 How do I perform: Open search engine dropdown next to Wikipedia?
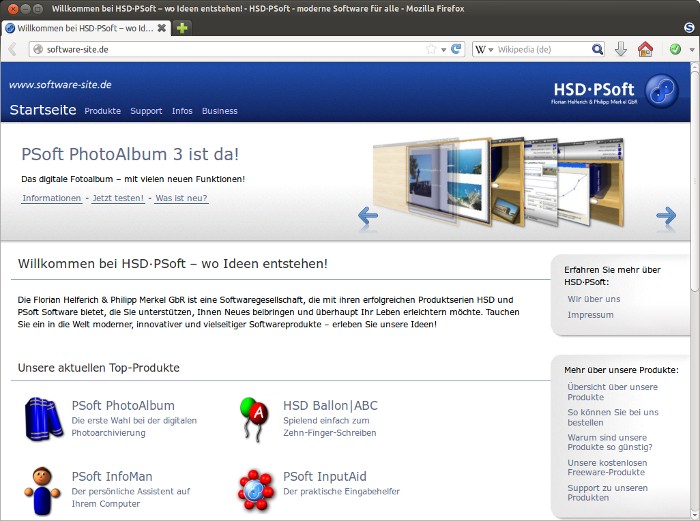click(483, 49)
